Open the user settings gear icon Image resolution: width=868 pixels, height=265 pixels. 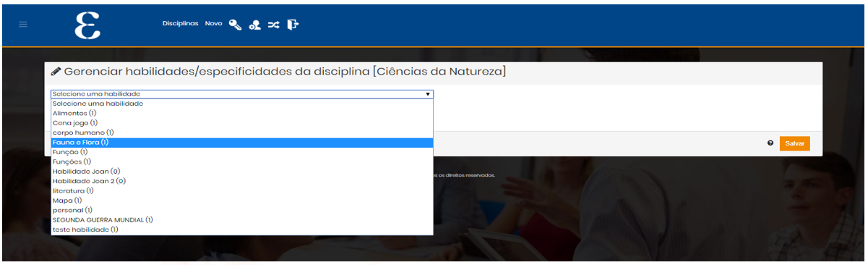254,25
